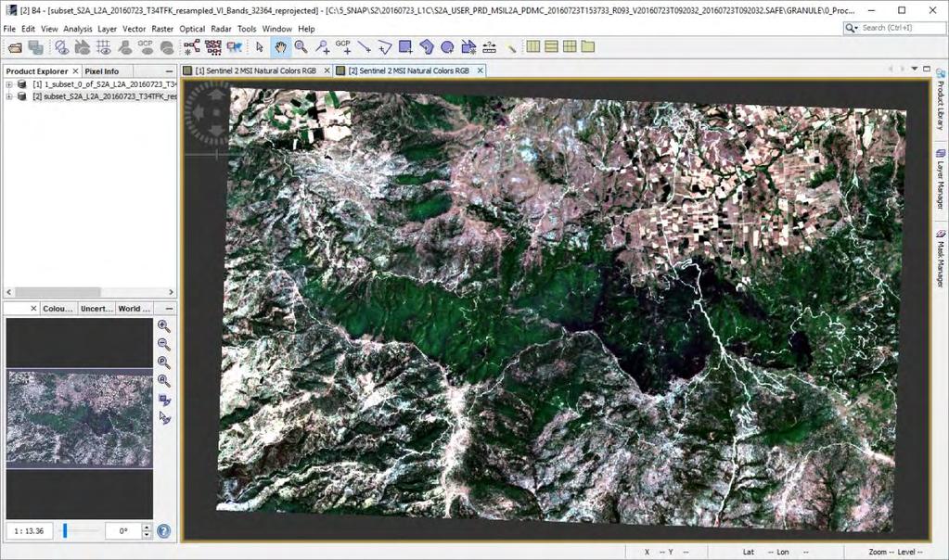Click Zoom All in Navigation panel
The width and height of the screenshot is (949, 560).
(163, 381)
